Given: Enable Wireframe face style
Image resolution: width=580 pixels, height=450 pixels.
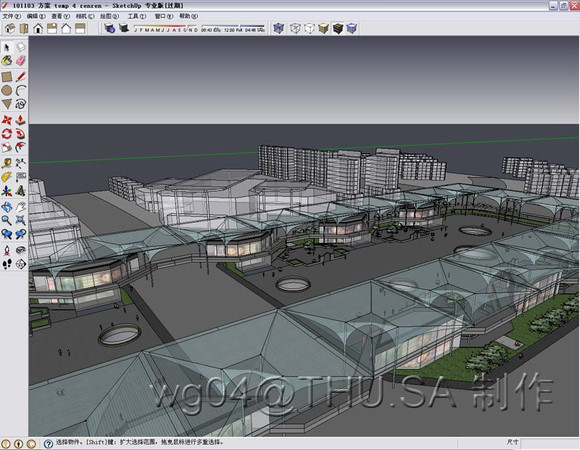Looking at the screenshot, I should tap(295, 28).
